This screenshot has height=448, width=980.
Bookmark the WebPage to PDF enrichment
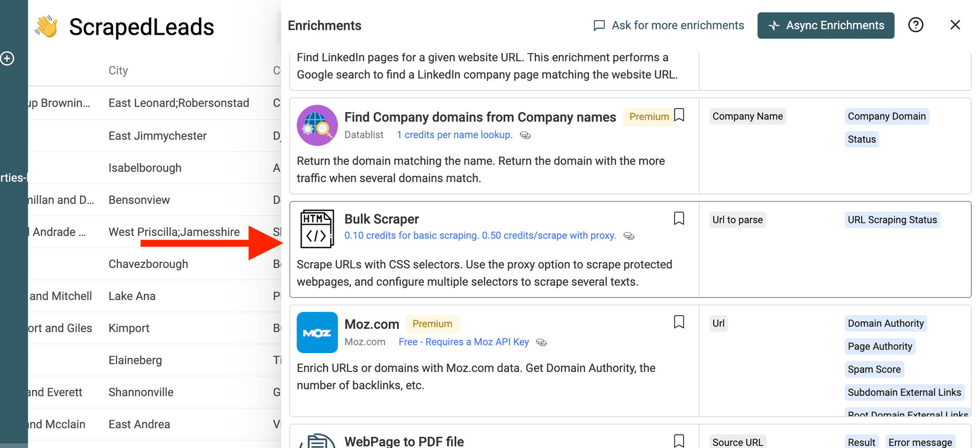click(679, 441)
